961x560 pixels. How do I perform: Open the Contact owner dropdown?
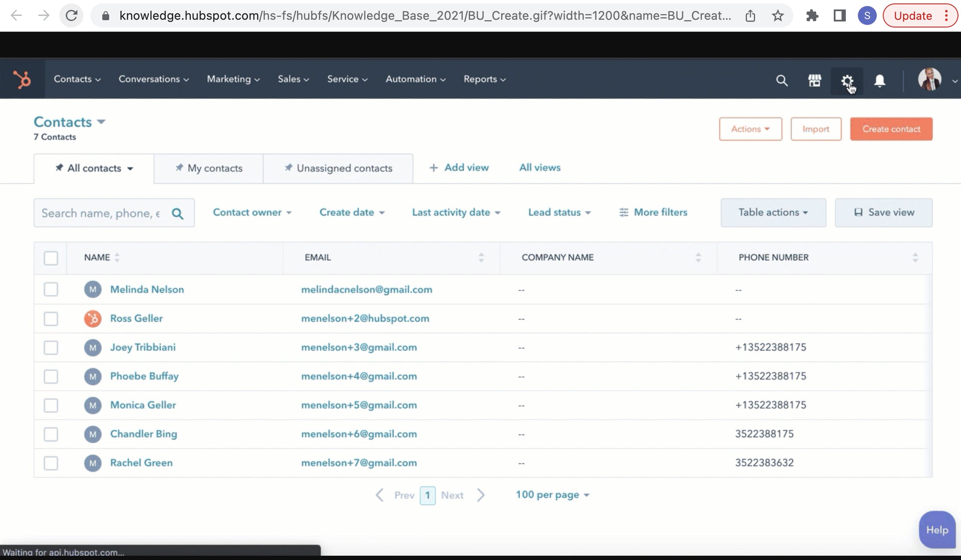[252, 212]
